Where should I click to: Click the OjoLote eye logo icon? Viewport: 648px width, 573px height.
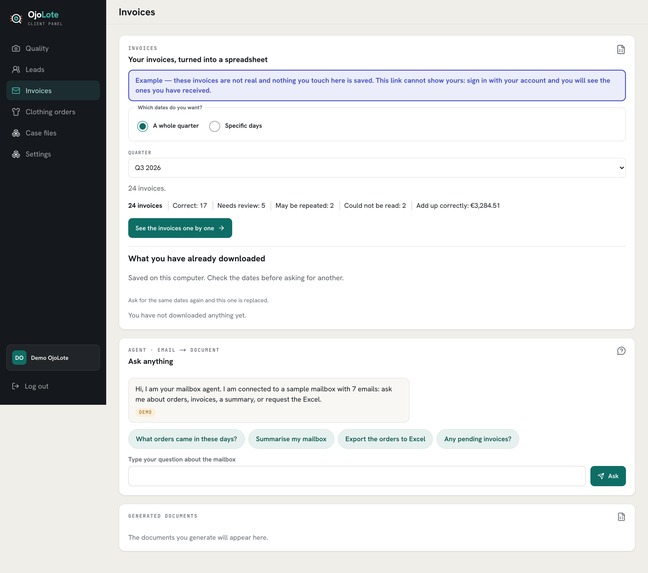coord(16,18)
